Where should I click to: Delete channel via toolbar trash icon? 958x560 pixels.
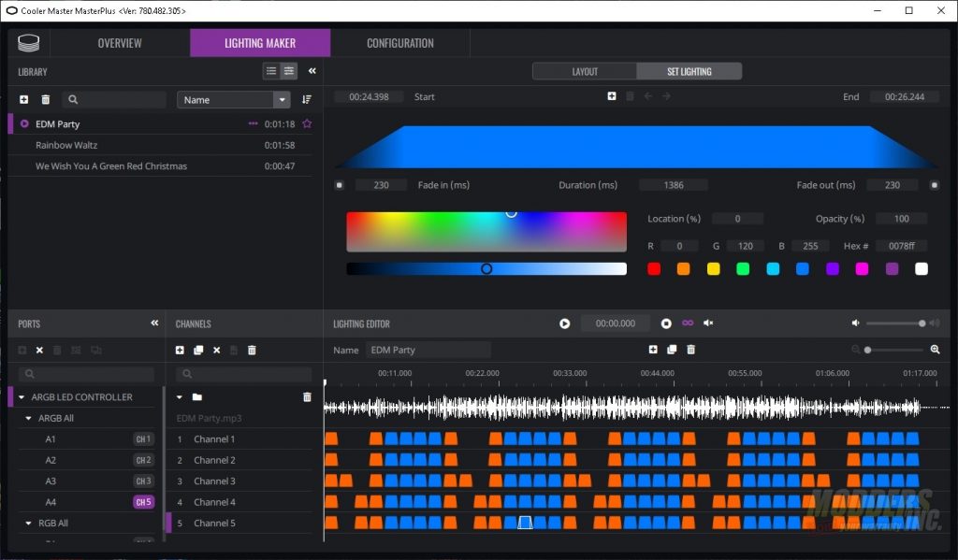click(252, 350)
